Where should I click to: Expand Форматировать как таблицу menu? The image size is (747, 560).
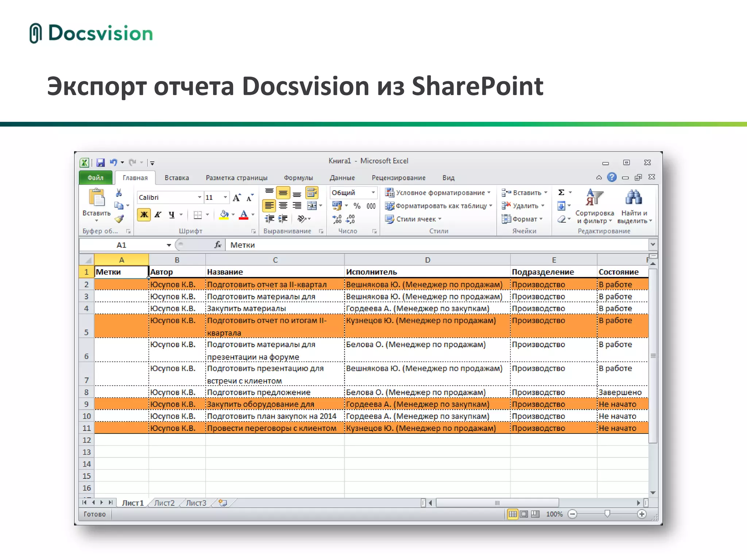click(x=439, y=206)
